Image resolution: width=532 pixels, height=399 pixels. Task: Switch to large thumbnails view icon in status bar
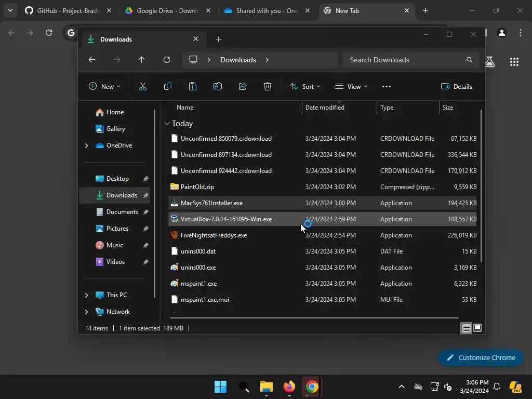point(477,328)
